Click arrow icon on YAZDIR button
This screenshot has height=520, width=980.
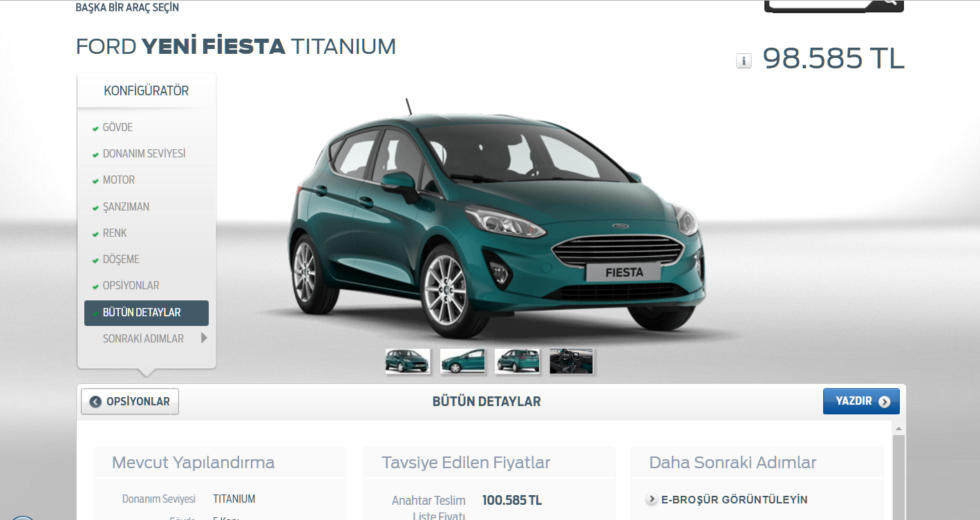click(x=884, y=402)
